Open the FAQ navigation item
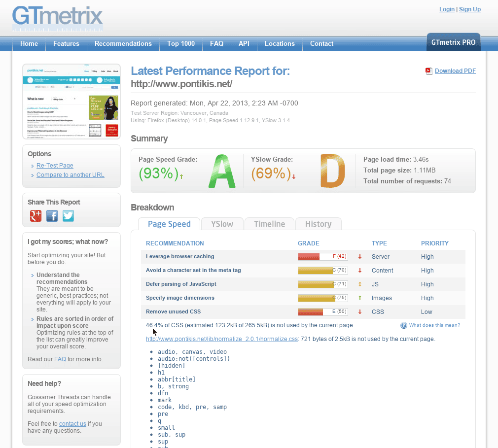498x448 pixels. (216, 43)
